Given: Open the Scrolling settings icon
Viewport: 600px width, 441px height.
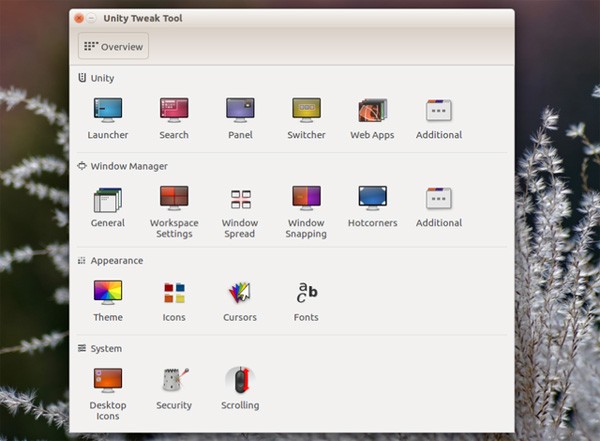Looking at the screenshot, I should tap(240, 380).
